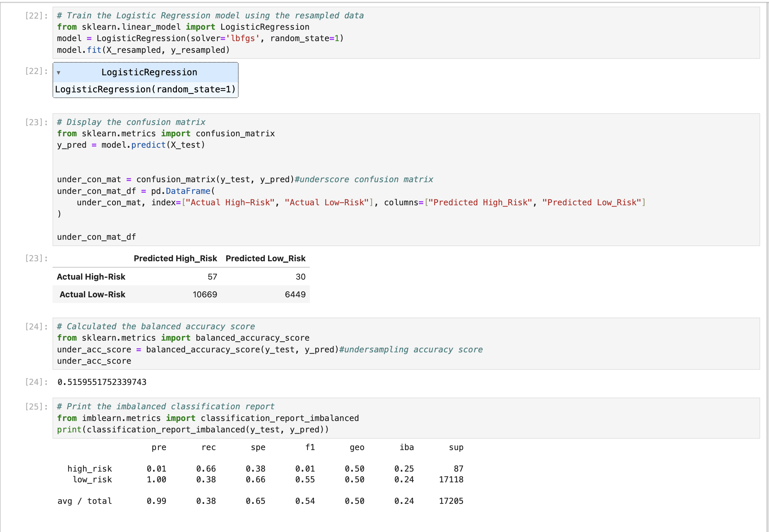Click the total support value 17205

(451, 501)
